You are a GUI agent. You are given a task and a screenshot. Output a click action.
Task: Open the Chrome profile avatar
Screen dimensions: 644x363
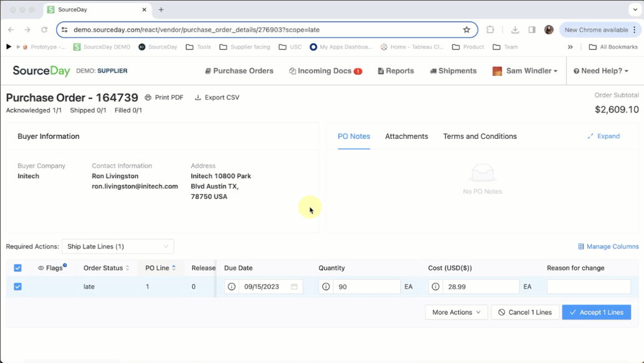pyautogui.click(x=549, y=29)
